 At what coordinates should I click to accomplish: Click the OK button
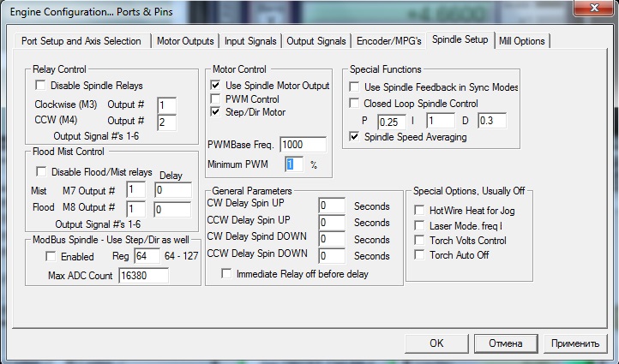coord(436,343)
